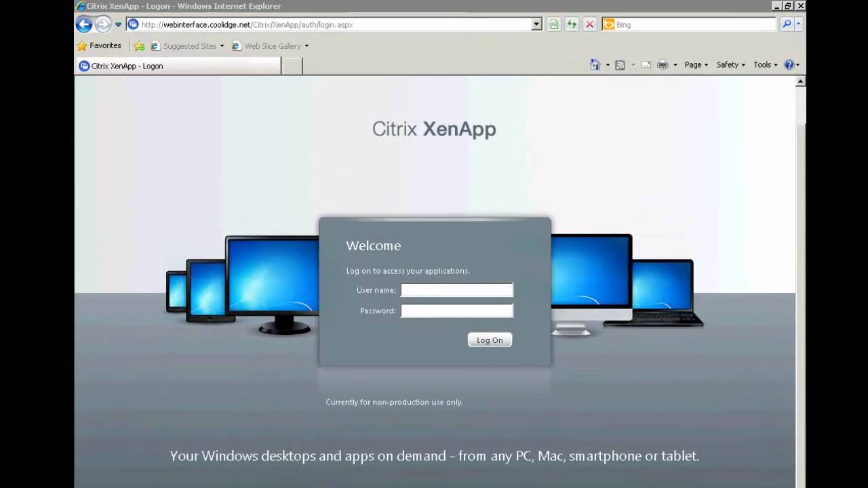
Task: Open the Favorites star button
Action: tap(99, 45)
